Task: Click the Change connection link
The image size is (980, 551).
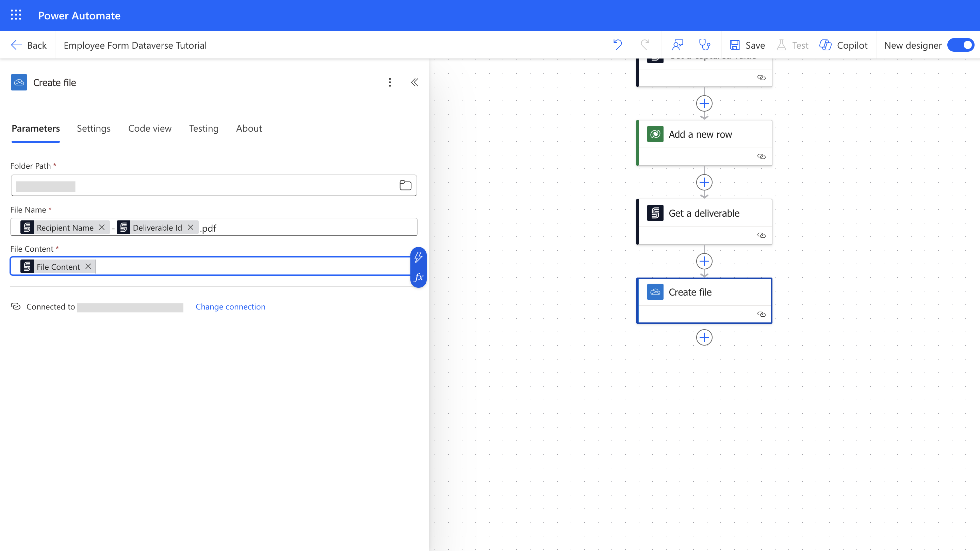Action: click(x=230, y=306)
